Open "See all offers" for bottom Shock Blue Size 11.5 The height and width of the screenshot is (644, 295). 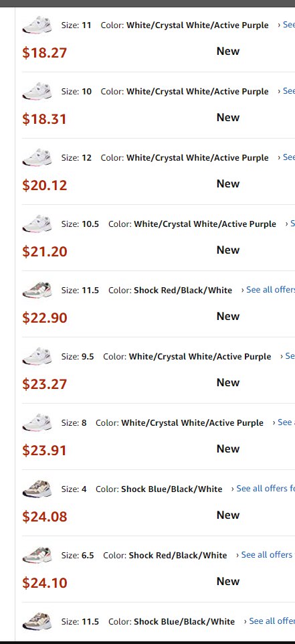click(x=270, y=621)
